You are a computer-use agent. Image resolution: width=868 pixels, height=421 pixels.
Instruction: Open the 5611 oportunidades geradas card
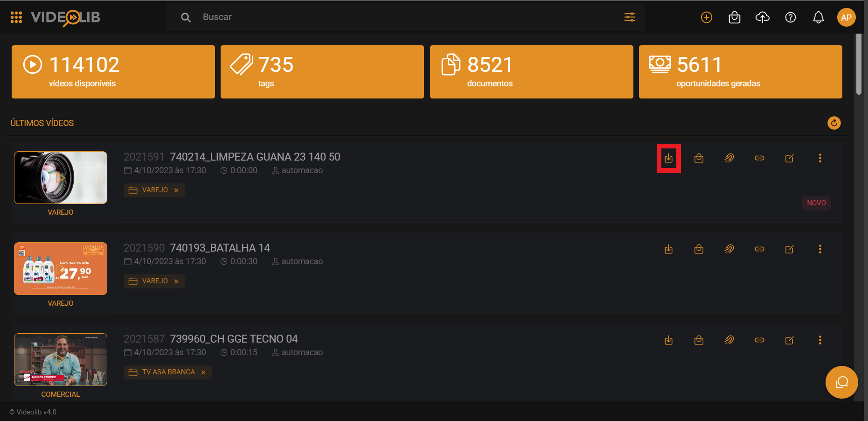tap(741, 72)
